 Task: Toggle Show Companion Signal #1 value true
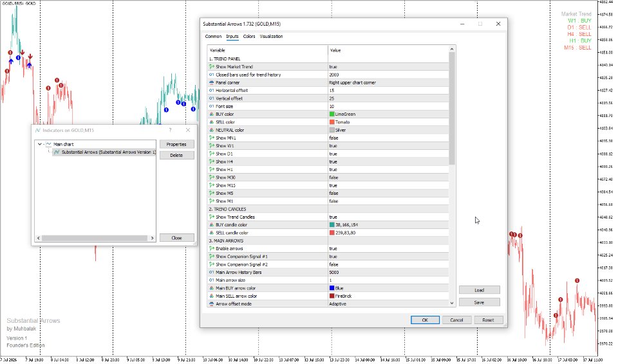388,257
